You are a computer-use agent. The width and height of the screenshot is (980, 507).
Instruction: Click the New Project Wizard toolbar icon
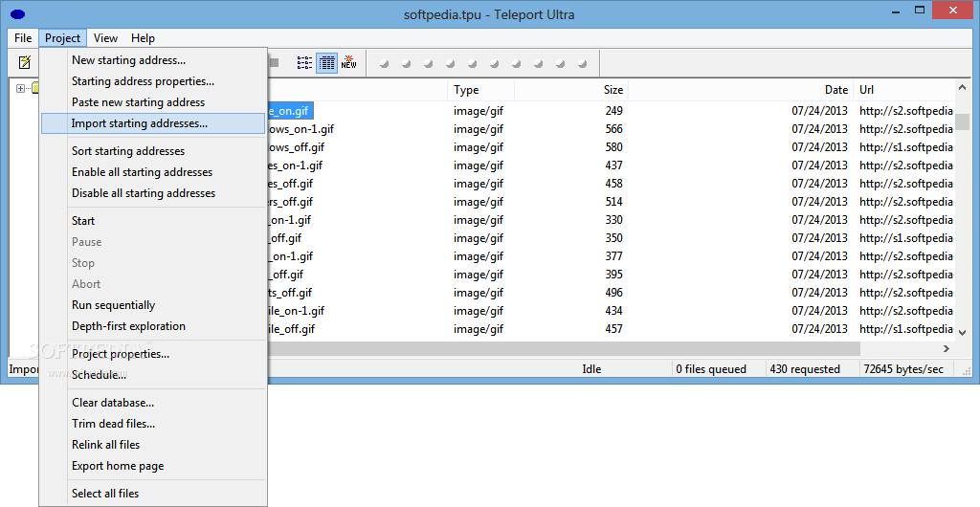[24, 62]
